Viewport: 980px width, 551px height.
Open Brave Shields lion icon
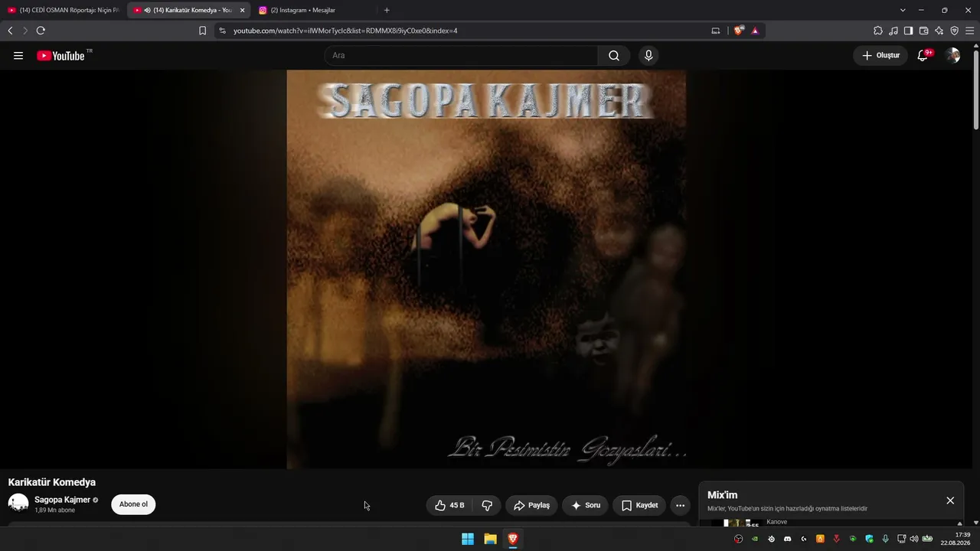tap(738, 31)
